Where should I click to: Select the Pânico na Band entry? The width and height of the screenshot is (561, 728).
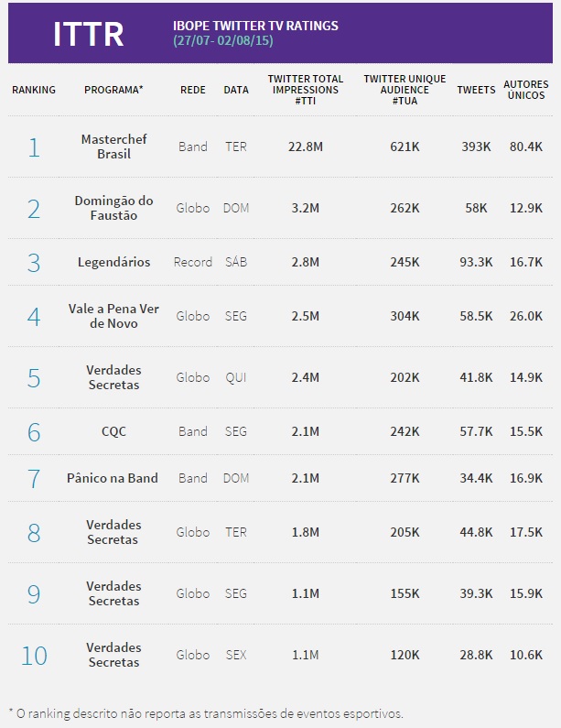[113, 478]
